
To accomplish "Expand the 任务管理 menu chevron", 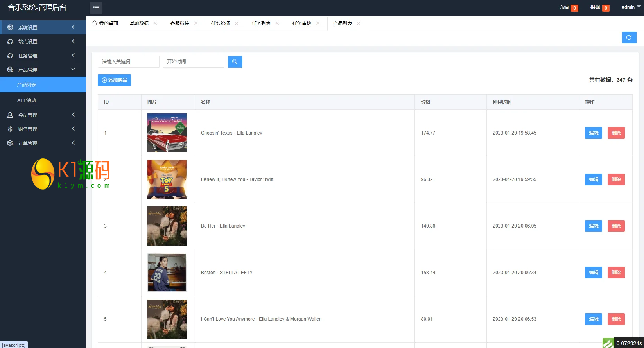I will (73, 55).
